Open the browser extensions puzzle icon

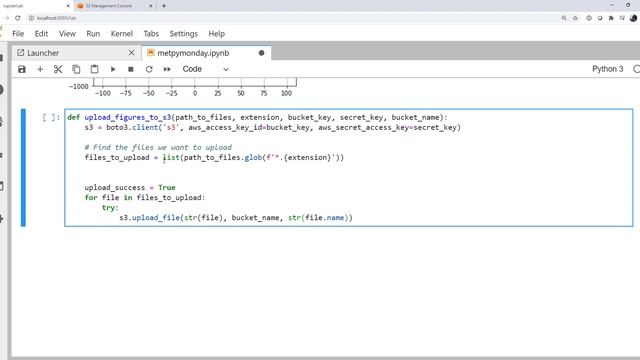[611, 18]
